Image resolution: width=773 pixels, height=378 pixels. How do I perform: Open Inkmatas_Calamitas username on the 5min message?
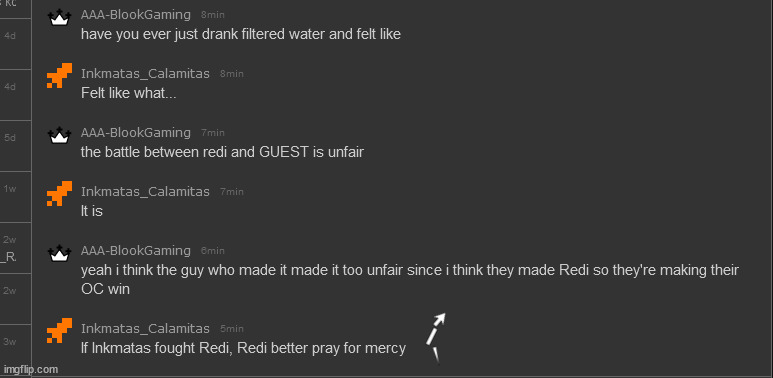coord(145,328)
